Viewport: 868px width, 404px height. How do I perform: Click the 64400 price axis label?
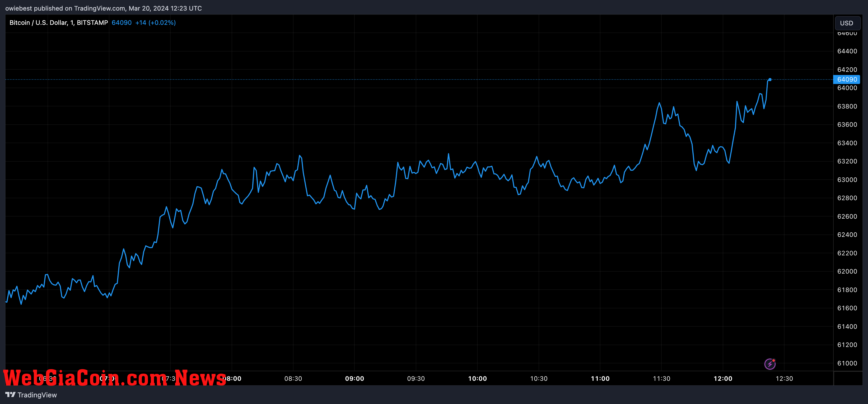click(x=847, y=51)
